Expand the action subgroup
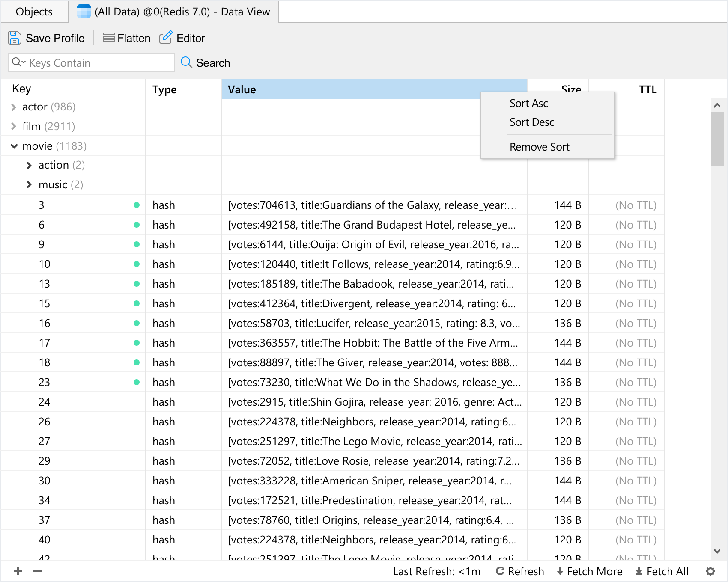The width and height of the screenshot is (728, 582). point(29,165)
